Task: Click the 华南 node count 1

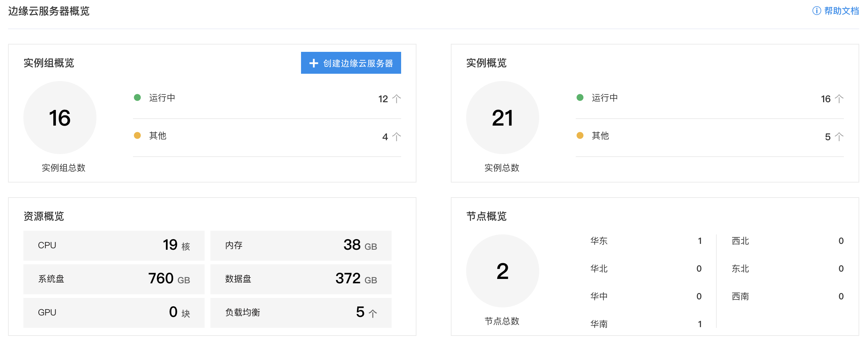Action: [700, 324]
